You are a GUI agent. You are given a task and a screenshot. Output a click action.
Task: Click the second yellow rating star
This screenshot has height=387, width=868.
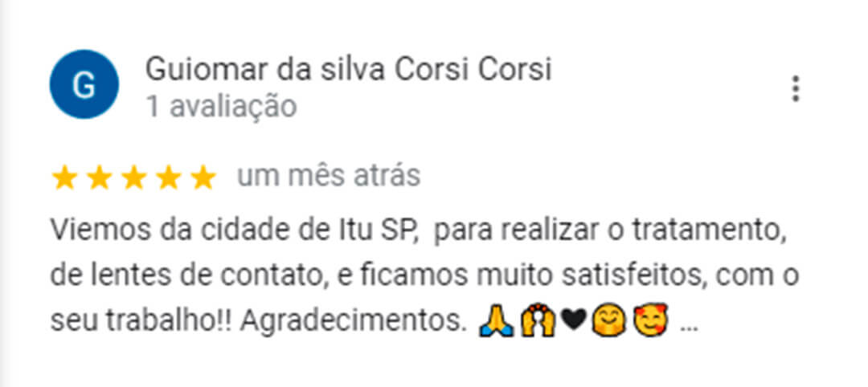pyautogui.click(x=100, y=177)
